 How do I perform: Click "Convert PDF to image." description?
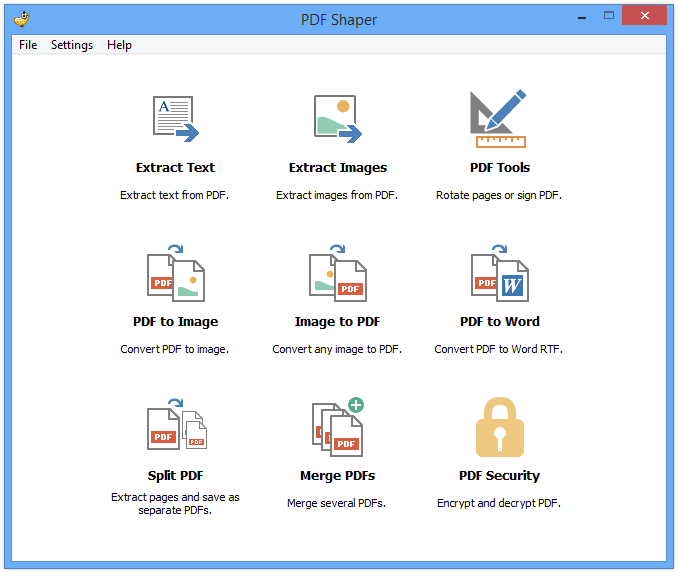pyautogui.click(x=175, y=349)
